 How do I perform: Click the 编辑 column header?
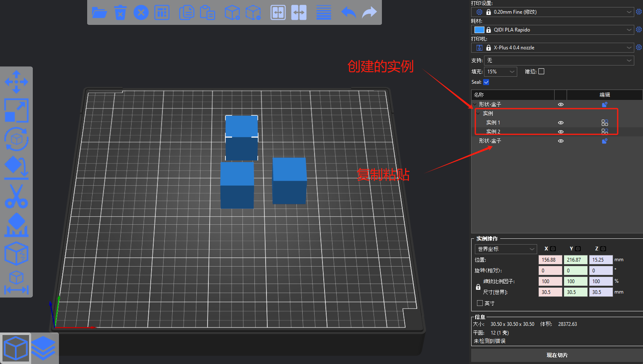tap(605, 95)
